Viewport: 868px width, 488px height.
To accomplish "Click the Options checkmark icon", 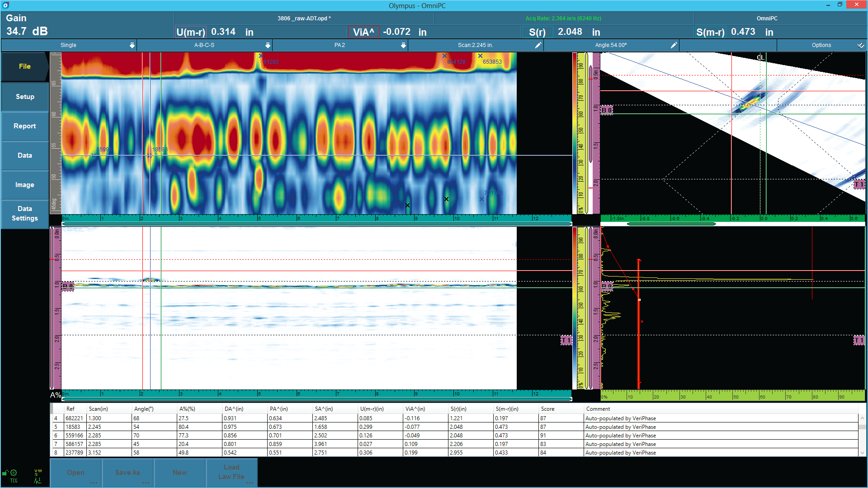I will coord(861,45).
